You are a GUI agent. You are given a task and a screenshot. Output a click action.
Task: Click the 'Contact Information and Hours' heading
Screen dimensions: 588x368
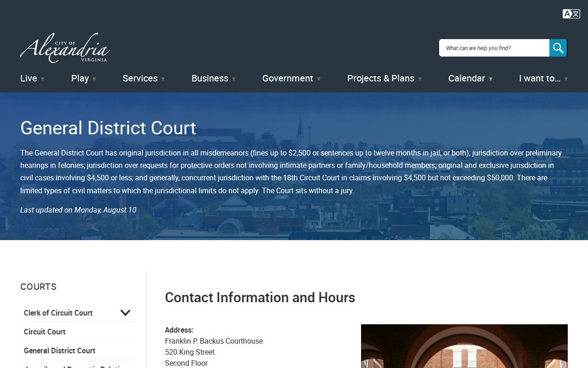pyautogui.click(x=260, y=298)
